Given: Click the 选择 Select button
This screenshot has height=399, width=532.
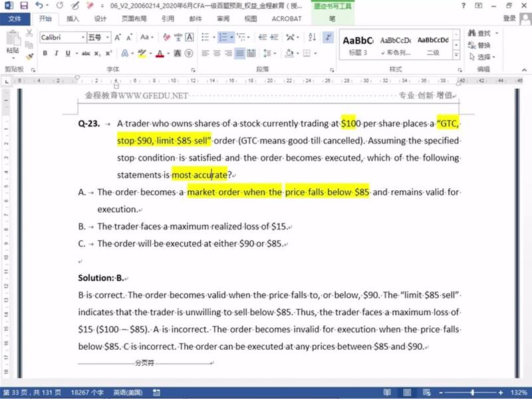Looking at the screenshot, I should 482,57.
